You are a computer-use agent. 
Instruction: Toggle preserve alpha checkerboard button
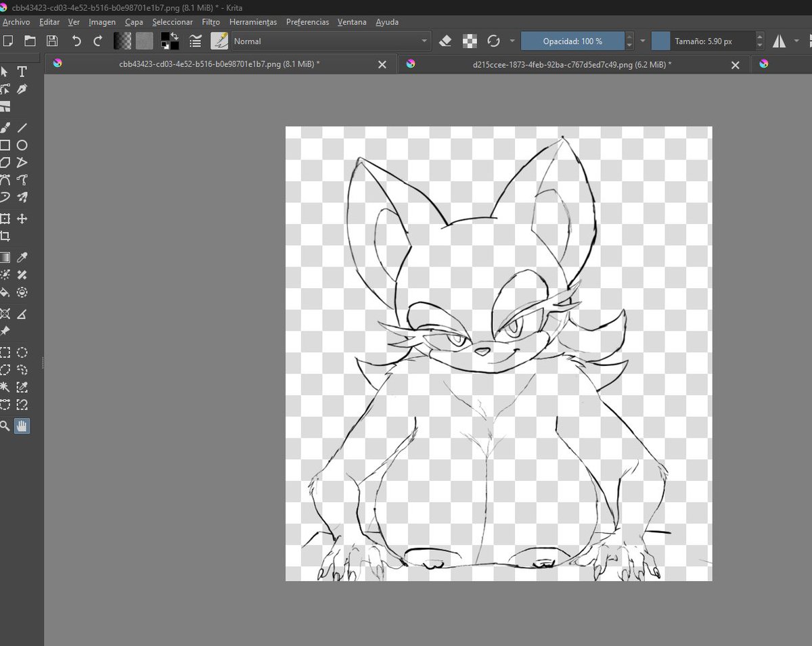coord(470,41)
